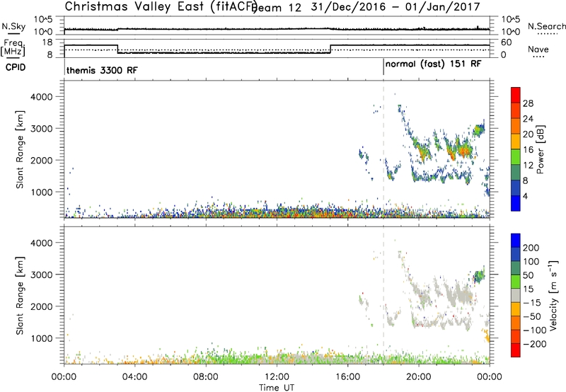Screen dimensions: 566x392
Task: Click the blue top of the Velocity colorbar
Action: tap(516, 241)
